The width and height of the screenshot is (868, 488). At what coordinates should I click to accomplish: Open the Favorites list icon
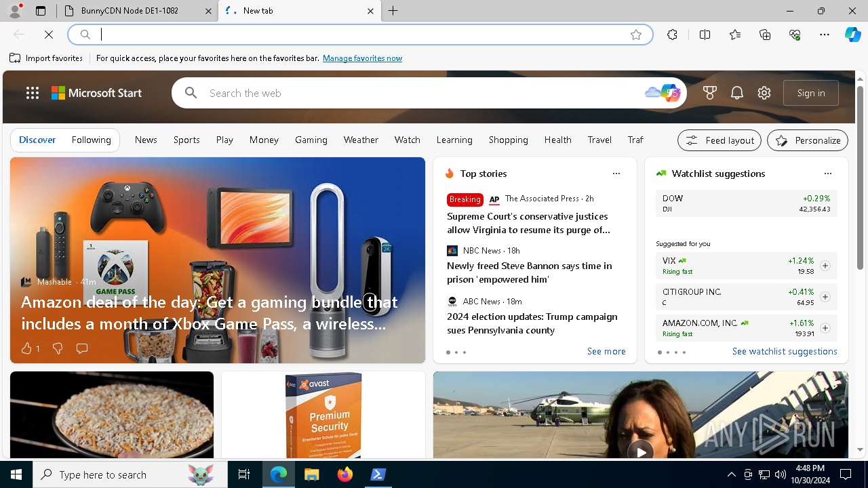(x=735, y=35)
